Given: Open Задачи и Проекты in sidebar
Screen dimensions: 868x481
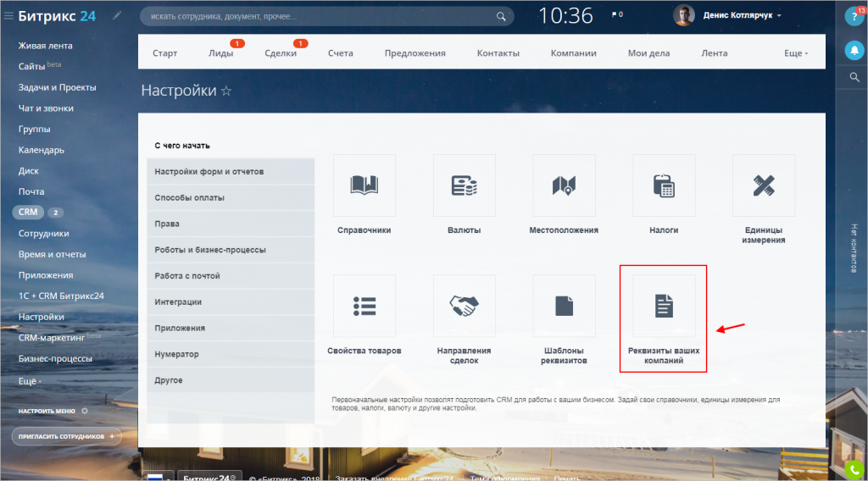Looking at the screenshot, I should tap(57, 87).
